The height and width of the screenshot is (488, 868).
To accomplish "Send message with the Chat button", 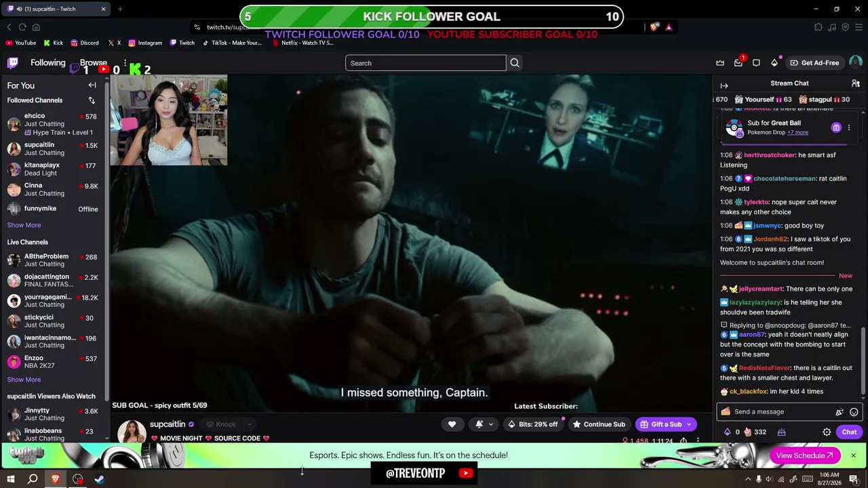I will pos(849,432).
